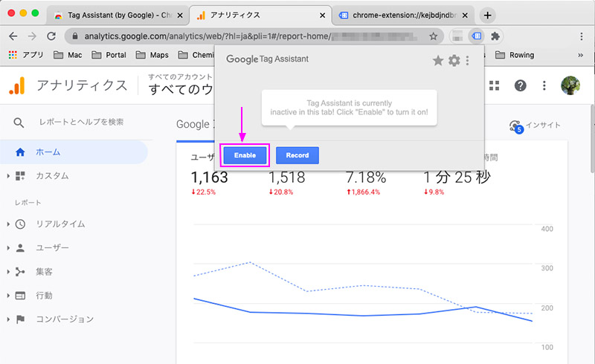Select the 1,163 users metric
The width and height of the screenshot is (595, 364).
[x=210, y=177]
